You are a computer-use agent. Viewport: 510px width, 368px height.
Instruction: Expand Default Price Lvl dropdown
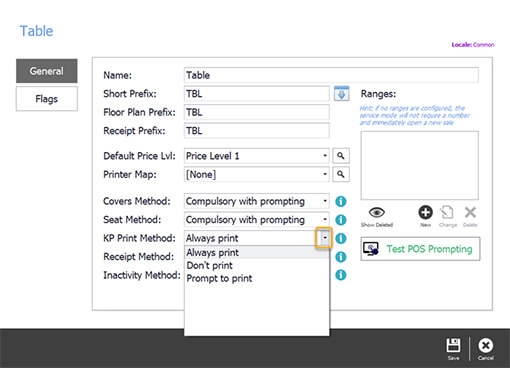325,156
